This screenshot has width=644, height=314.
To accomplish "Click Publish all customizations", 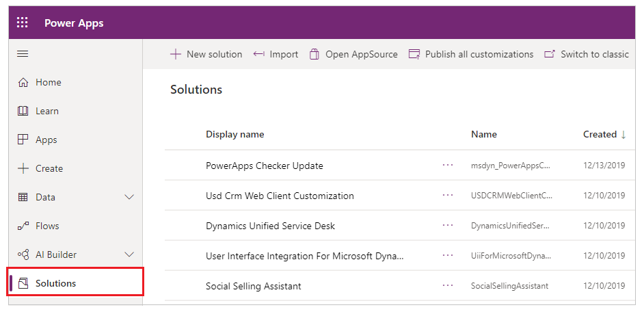I will (x=471, y=54).
